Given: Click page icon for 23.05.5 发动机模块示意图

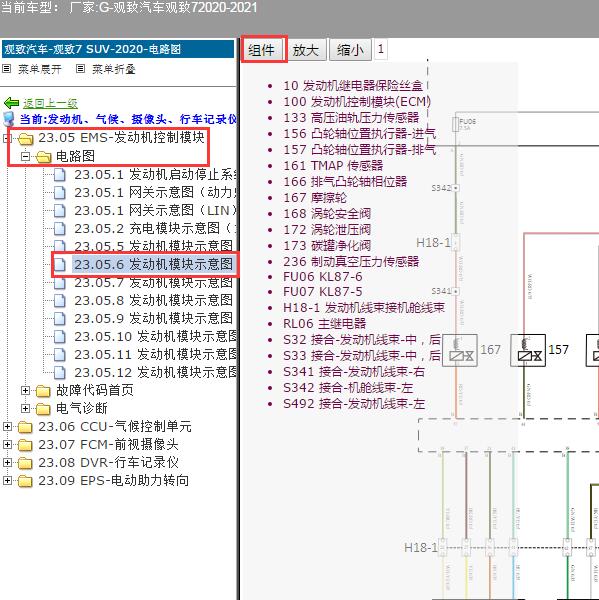Looking at the screenshot, I should 60,246.
